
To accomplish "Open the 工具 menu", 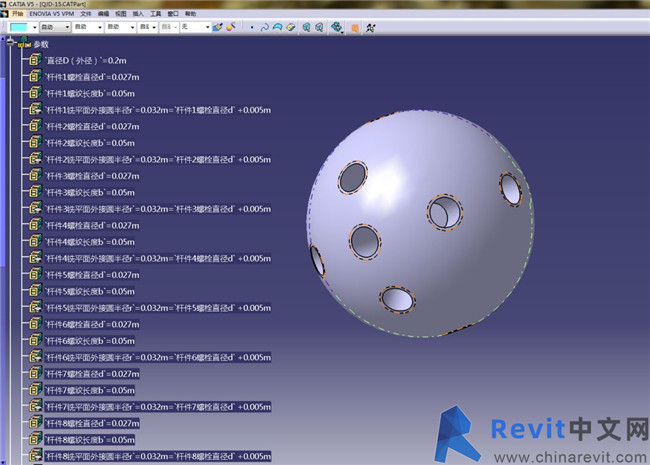I will 155,14.
